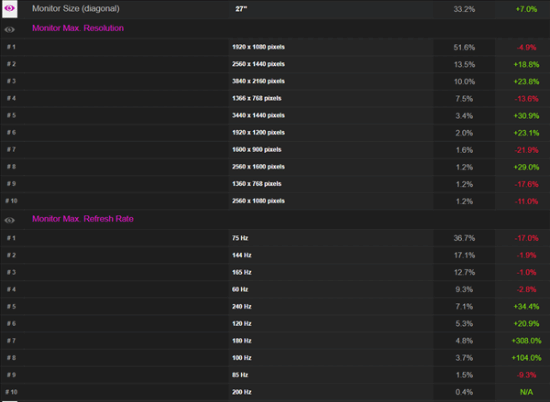Toggle eye icon beside Monitor Max. Refresh Rate

point(9,220)
